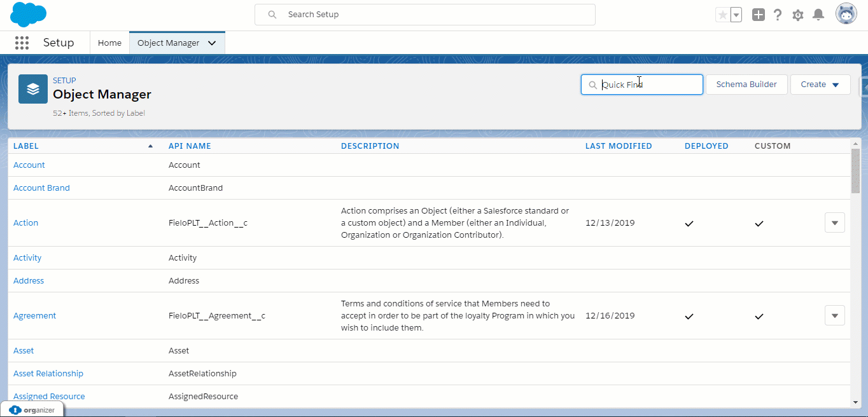
Task: Click the SETUP breadcrumb link
Action: [x=64, y=81]
